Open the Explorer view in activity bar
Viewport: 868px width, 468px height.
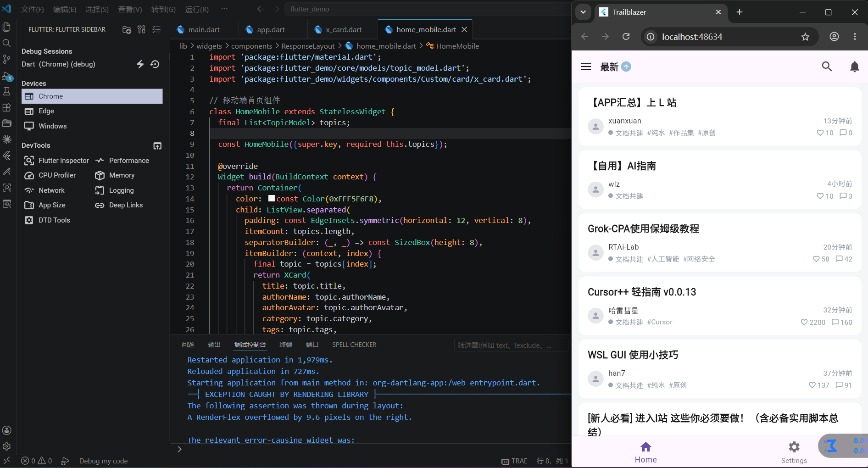click(x=7, y=27)
